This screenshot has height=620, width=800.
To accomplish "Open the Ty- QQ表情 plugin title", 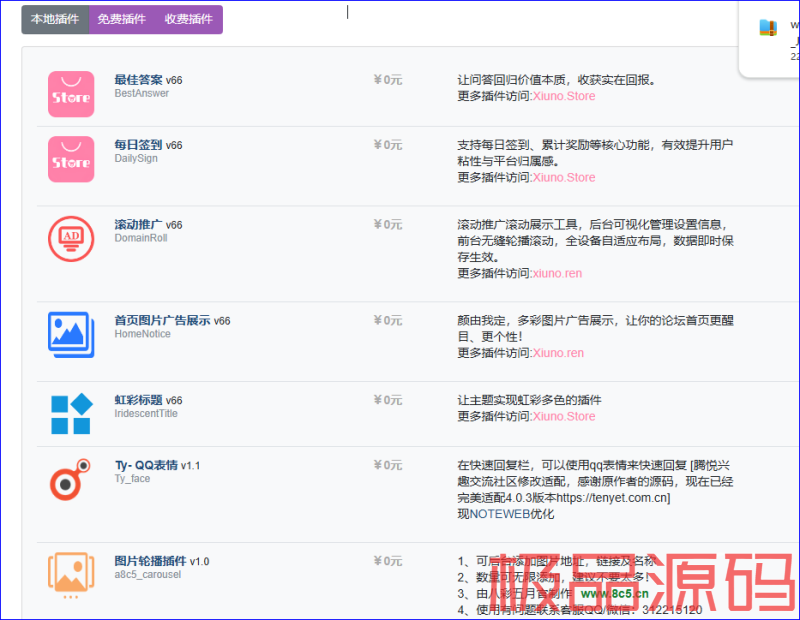I will click(146, 465).
